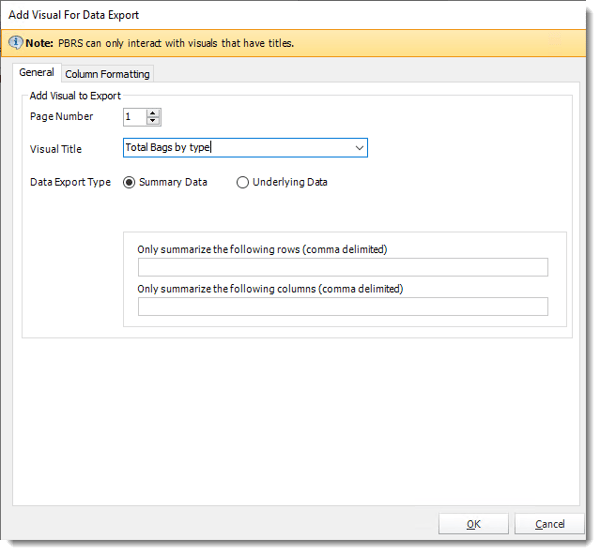Dismiss the dialog with Cancel
600x554 pixels.
(x=549, y=524)
